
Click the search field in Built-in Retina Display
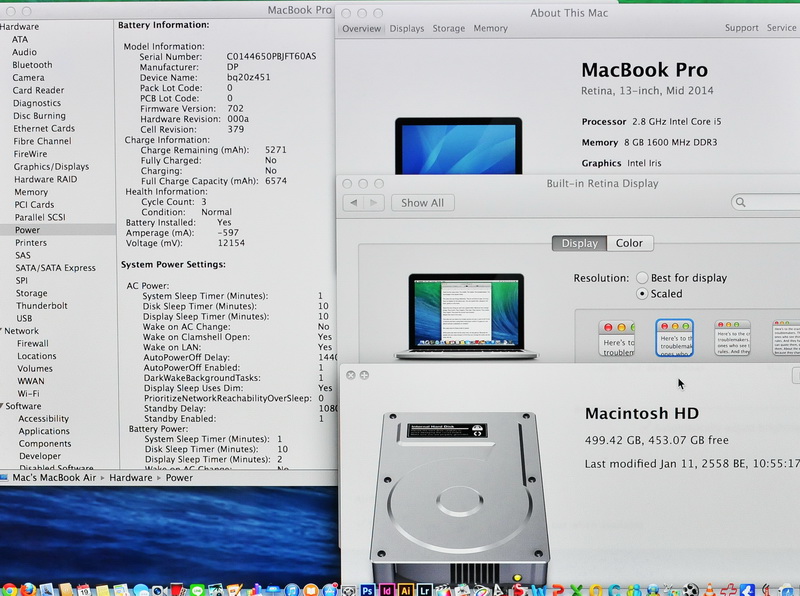click(x=765, y=203)
